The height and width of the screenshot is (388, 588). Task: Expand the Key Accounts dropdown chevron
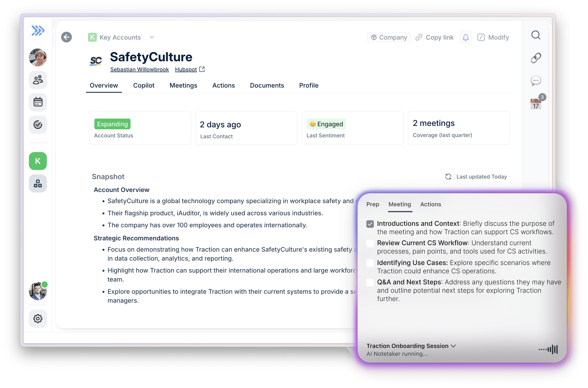(x=152, y=37)
